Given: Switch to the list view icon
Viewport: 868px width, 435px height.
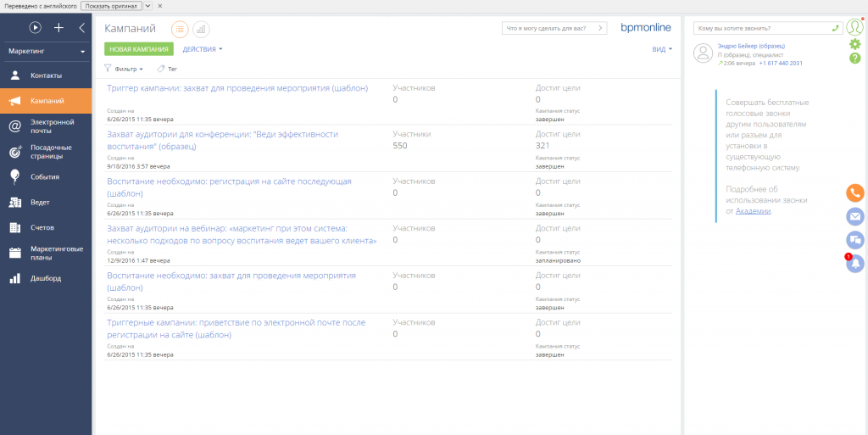Looking at the screenshot, I should click(180, 29).
